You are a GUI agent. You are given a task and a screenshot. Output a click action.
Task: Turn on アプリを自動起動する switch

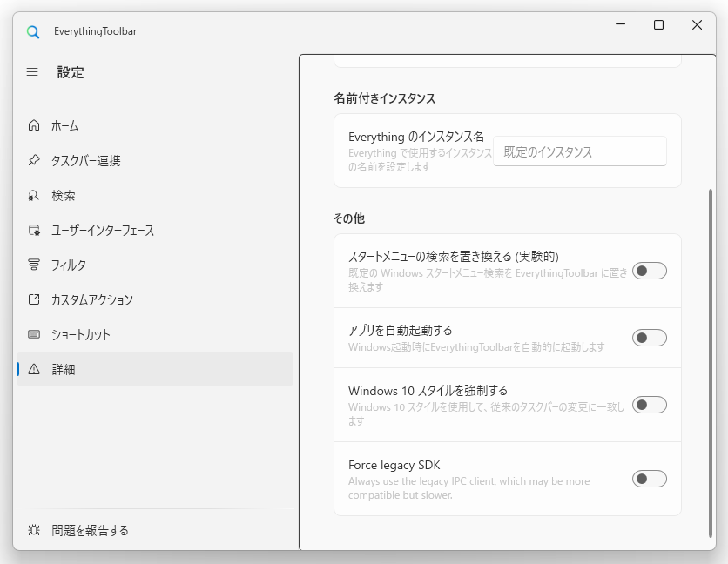[650, 338]
